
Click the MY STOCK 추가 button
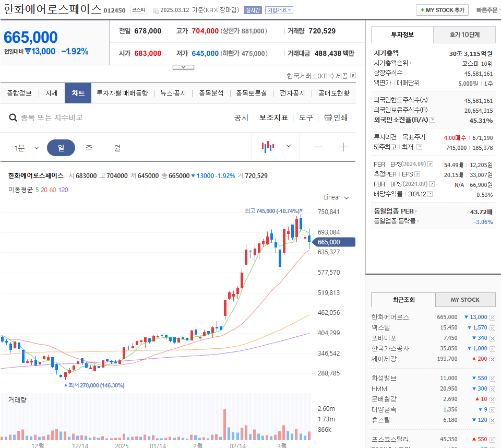coord(442,9)
